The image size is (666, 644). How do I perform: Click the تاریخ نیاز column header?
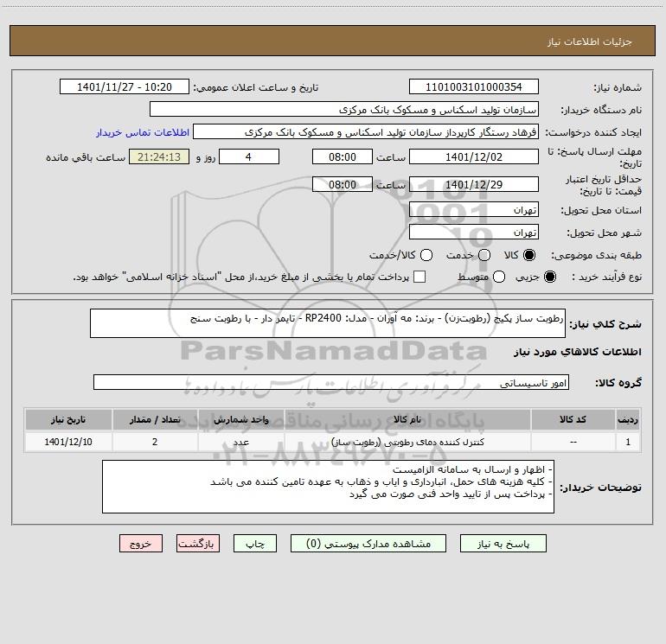(68, 419)
